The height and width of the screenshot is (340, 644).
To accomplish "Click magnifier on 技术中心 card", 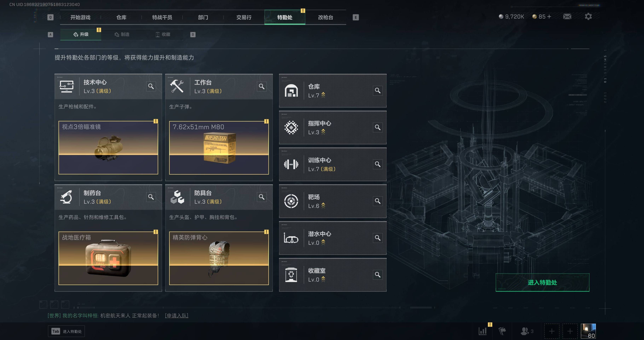I will pyautogui.click(x=151, y=86).
